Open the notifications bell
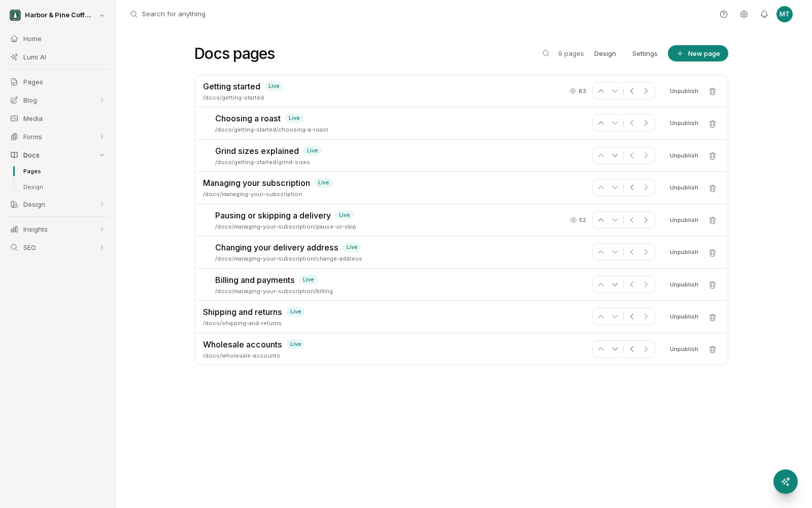The image size is (812, 508). click(764, 14)
